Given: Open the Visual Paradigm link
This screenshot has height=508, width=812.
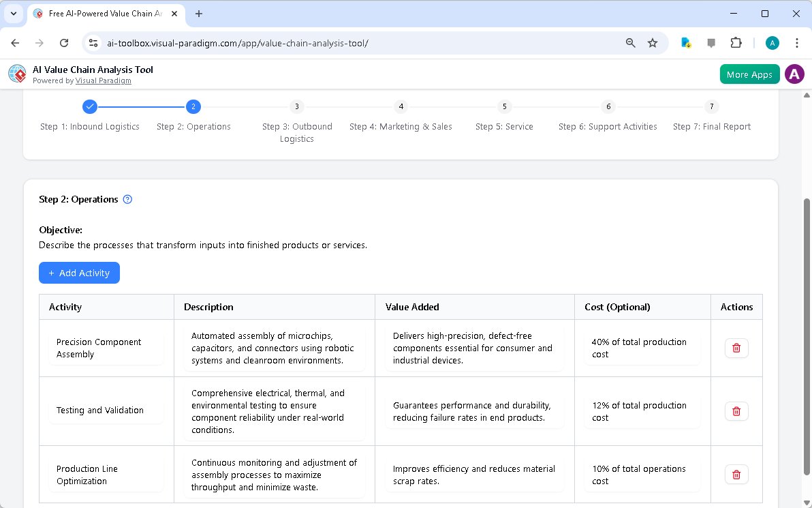Looking at the screenshot, I should [x=104, y=80].
